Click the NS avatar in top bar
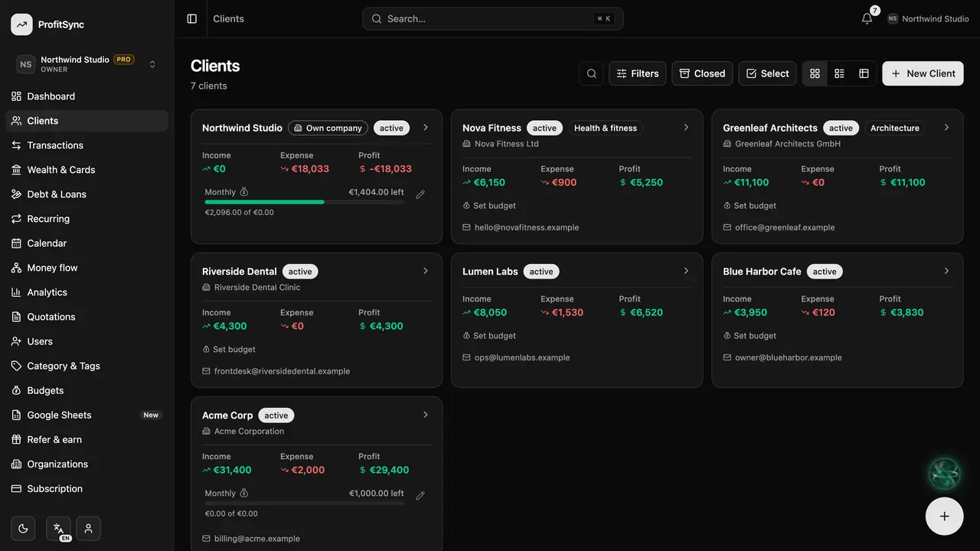Image resolution: width=980 pixels, height=551 pixels. click(893, 18)
